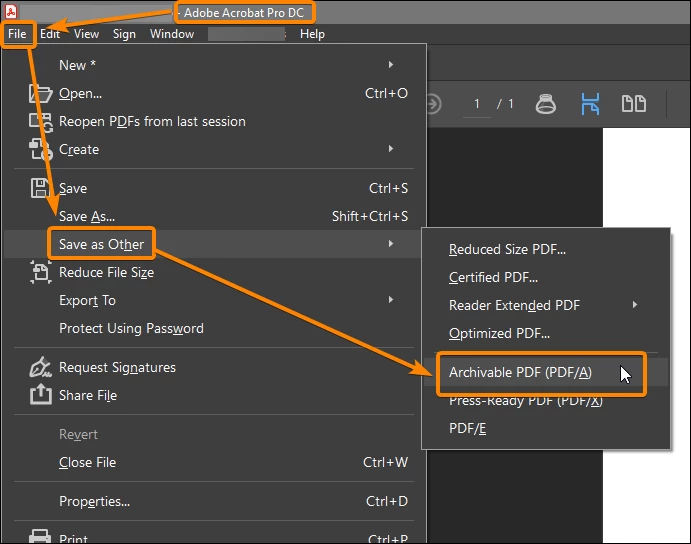Click the Adobe Acrobat app icon in title bar
Image resolution: width=691 pixels, height=544 pixels.
tap(11, 11)
